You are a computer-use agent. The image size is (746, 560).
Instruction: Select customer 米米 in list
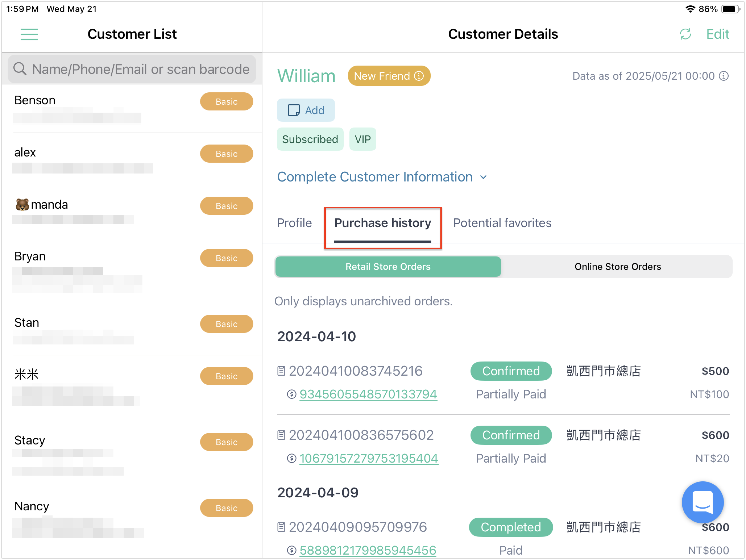[132, 388]
